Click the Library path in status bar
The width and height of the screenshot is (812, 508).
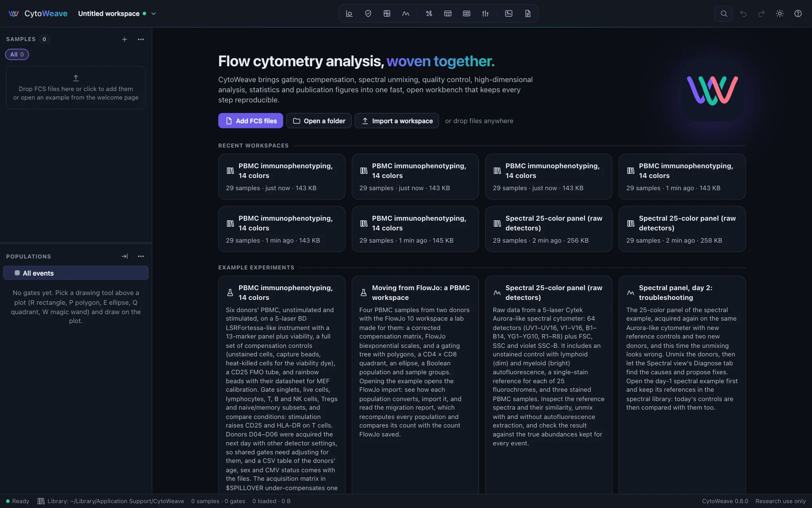(111, 501)
